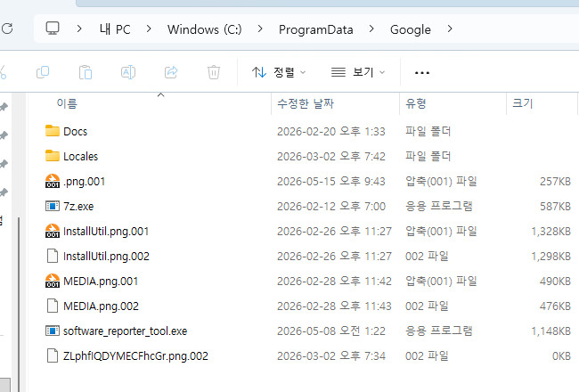The image size is (579, 392).
Task: Select ZLphfIQDYMECFhcGr.png.002 file icon
Action: coord(53,355)
